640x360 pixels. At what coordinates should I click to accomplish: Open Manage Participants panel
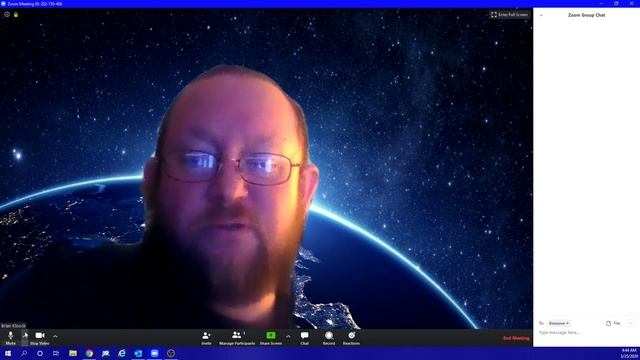point(237,338)
